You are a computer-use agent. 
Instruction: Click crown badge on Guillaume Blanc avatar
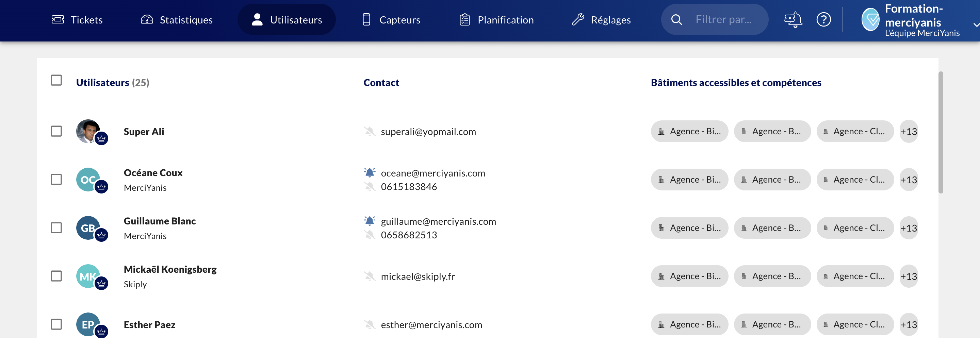(101, 235)
